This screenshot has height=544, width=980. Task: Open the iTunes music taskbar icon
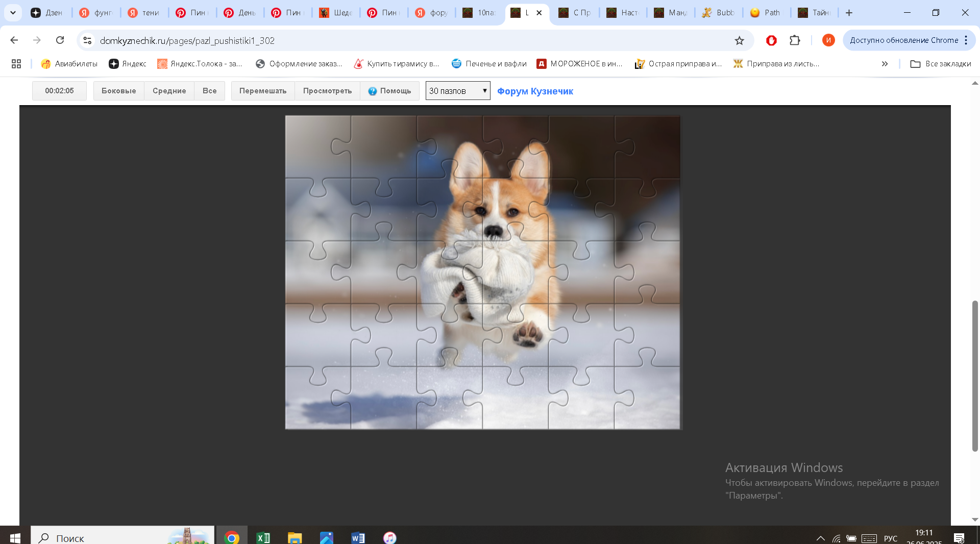[389, 538]
